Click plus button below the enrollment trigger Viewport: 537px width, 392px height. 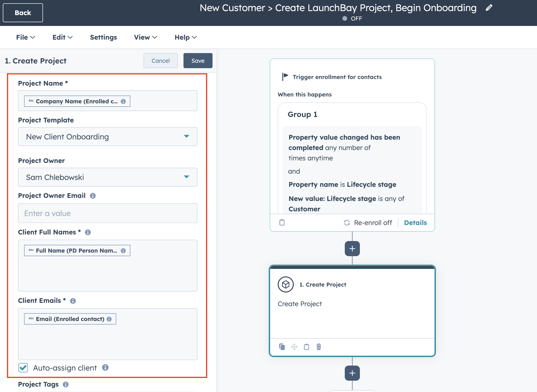(352, 249)
